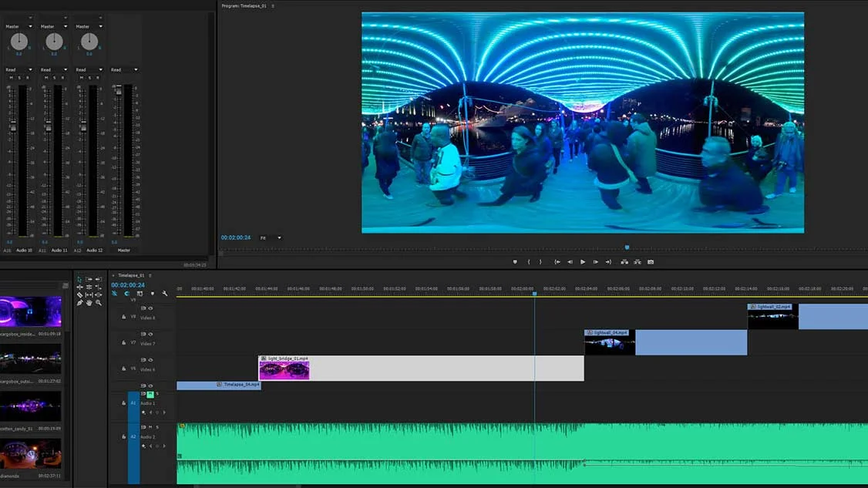
Task: Click the Audio 10 volume fader
Action: pyautogui.click(x=13, y=126)
